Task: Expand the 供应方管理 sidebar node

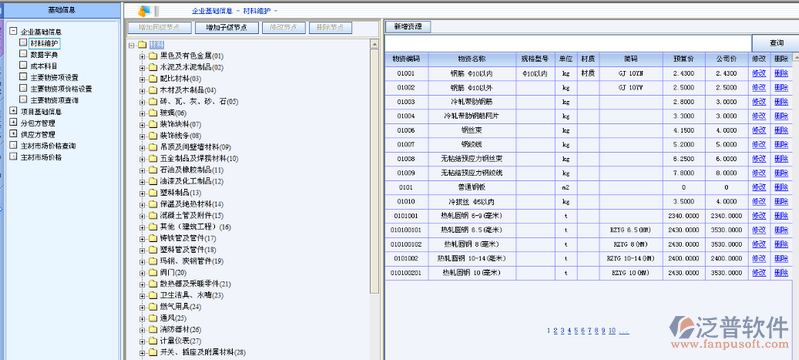Action: pos(13,134)
